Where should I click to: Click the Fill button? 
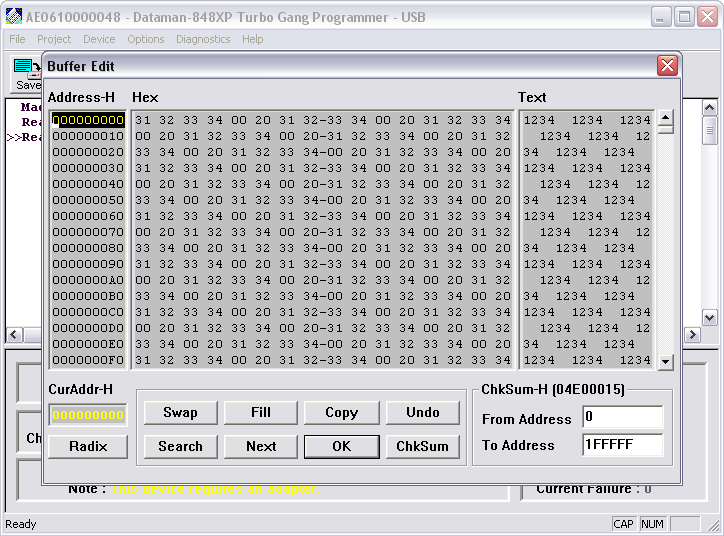click(261, 412)
